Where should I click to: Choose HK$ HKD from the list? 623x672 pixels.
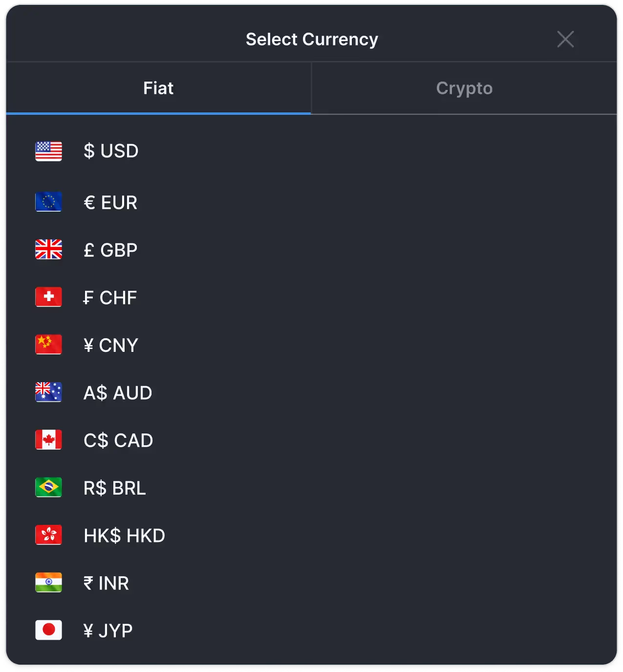[x=124, y=536]
